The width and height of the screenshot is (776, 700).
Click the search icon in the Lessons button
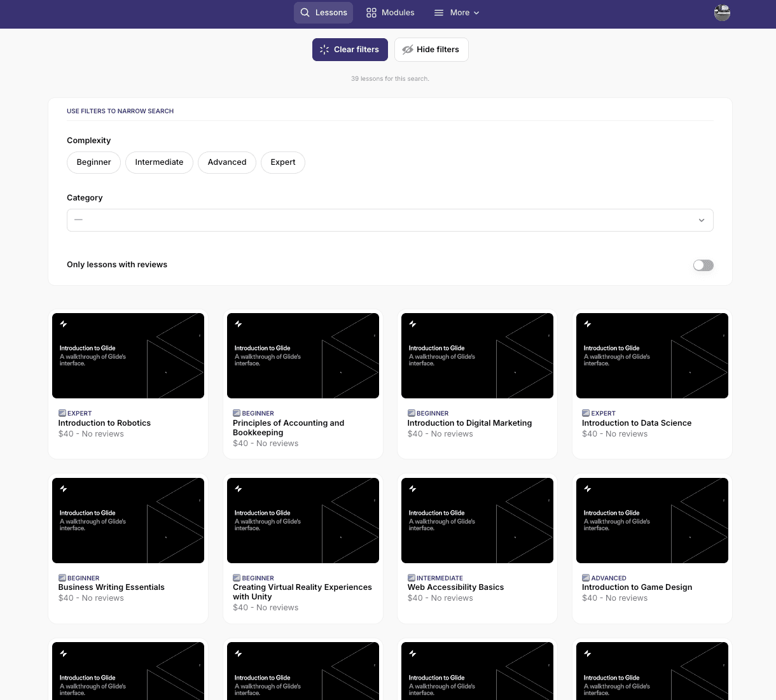point(306,12)
